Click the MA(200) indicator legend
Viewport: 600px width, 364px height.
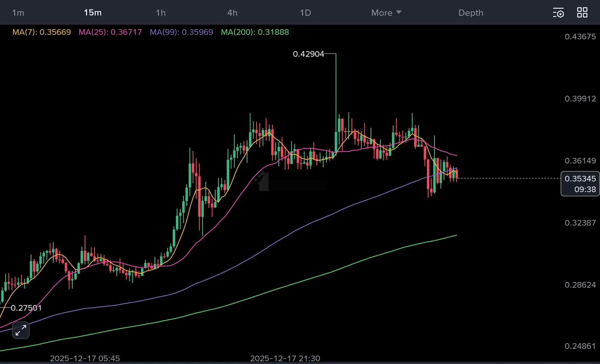[255, 32]
